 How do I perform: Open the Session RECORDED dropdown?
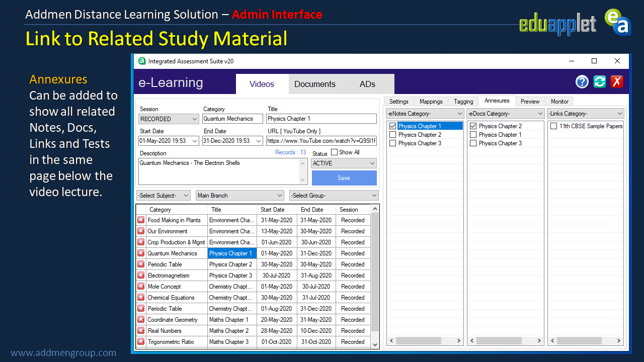click(169, 119)
